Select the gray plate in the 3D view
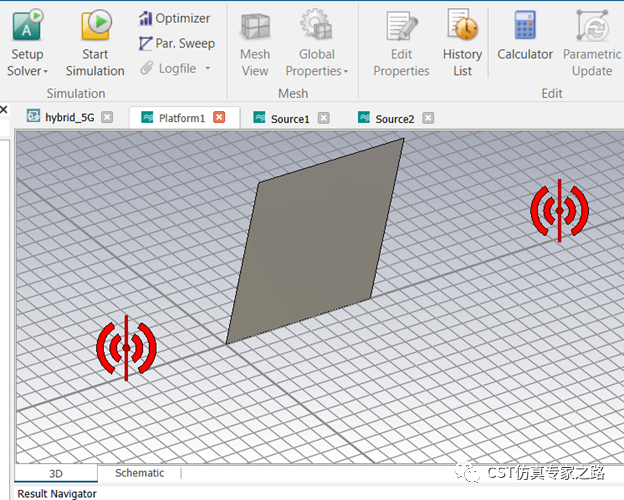This screenshot has width=624, height=500. pos(314,243)
